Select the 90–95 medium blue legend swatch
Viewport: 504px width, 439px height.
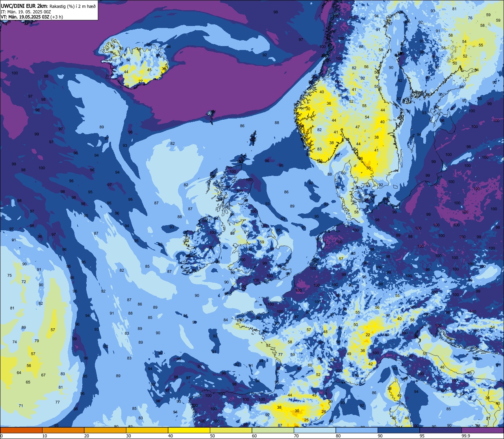click(x=398, y=430)
